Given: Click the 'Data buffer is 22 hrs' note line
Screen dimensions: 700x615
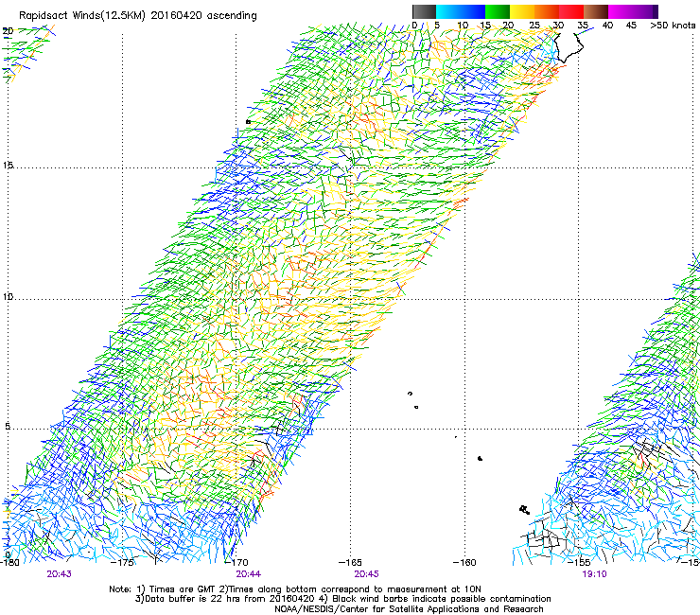Looking at the screenshot, I should click(342, 599).
